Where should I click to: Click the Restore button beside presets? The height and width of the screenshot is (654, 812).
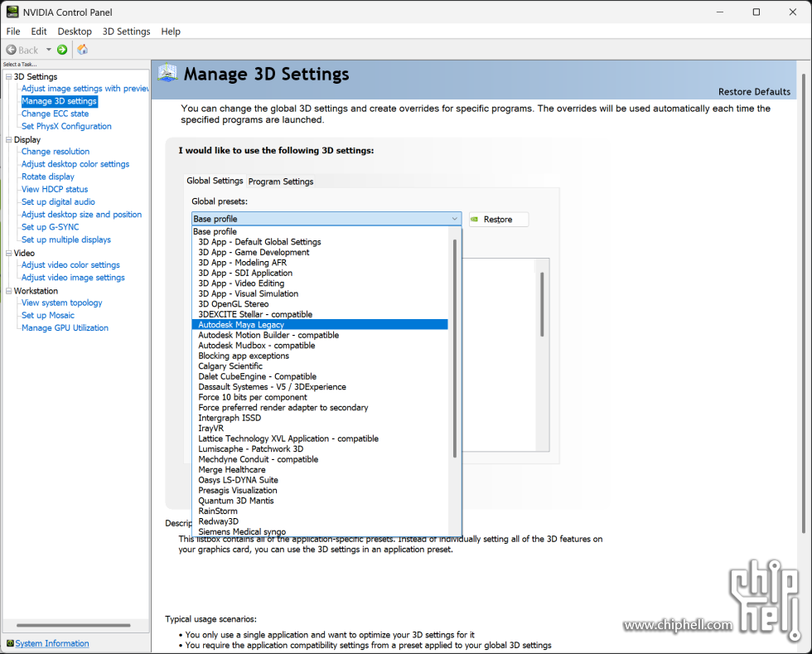pos(499,219)
